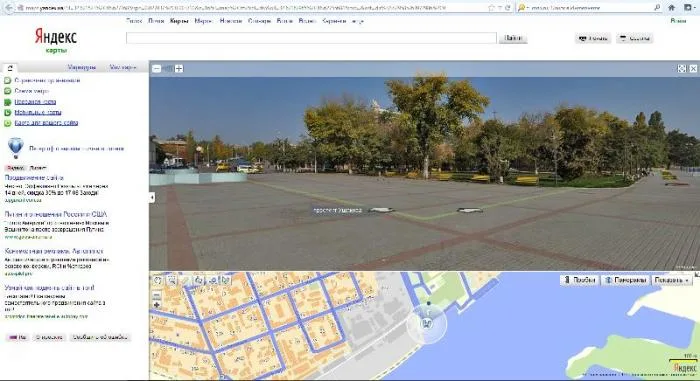Select the magnifier zoom tool on the map
The width and height of the screenshot is (700, 381).
pos(171,281)
